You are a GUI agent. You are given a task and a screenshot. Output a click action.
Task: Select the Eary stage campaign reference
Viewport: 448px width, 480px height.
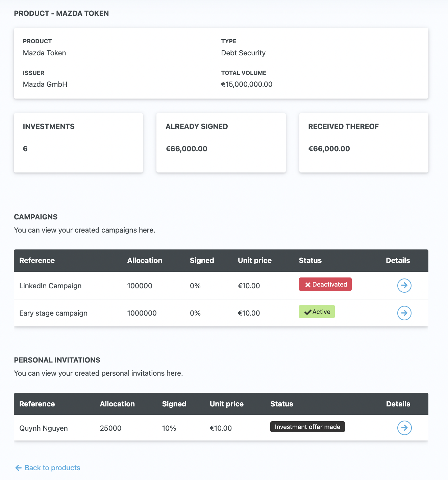[x=53, y=313]
